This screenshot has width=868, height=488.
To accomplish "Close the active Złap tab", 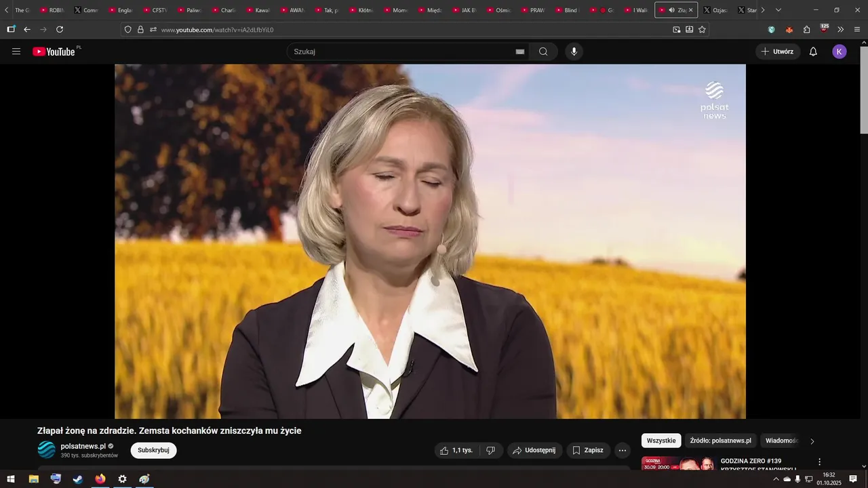I will [x=691, y=10].
